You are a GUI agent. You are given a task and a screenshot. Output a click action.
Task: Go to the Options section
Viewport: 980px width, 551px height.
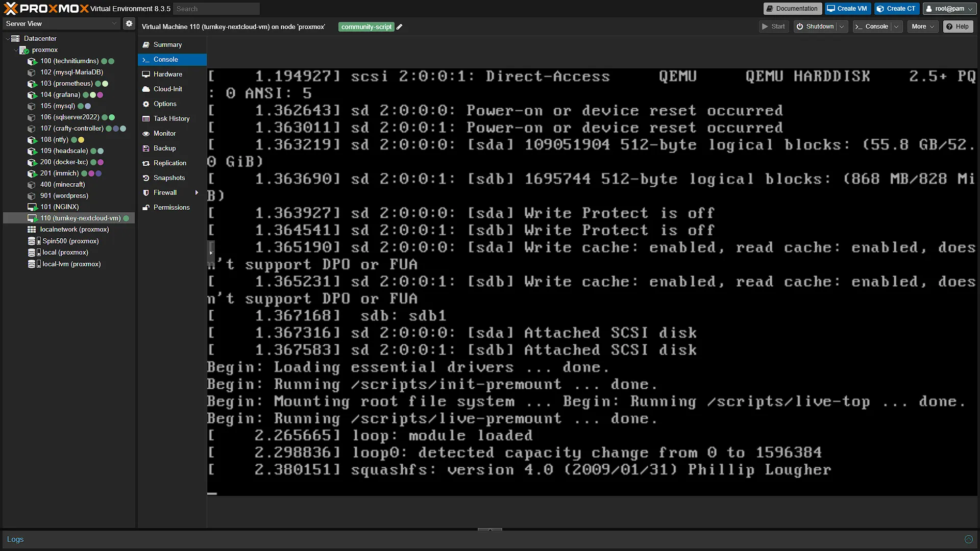point(172,104)
